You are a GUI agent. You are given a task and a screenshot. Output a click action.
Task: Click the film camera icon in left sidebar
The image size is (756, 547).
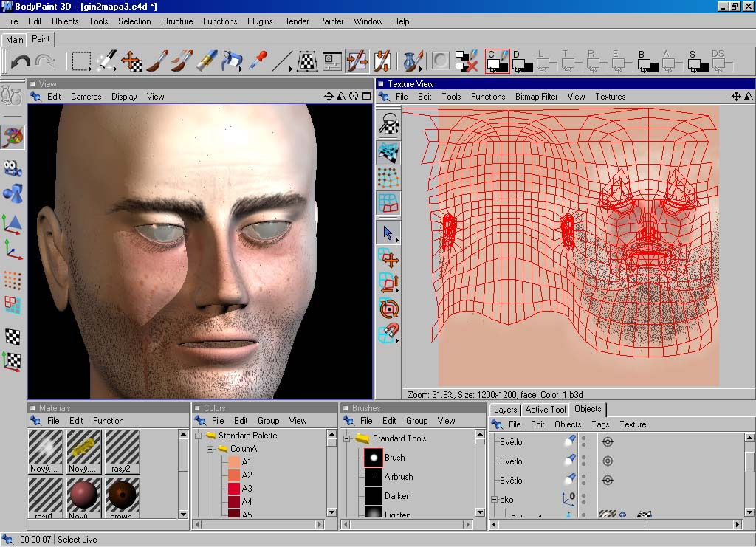coord(13,168)
